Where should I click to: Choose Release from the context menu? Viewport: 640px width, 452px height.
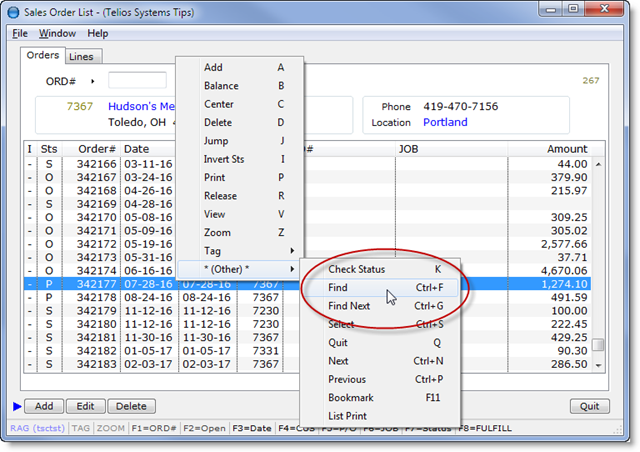pos(220,196)
